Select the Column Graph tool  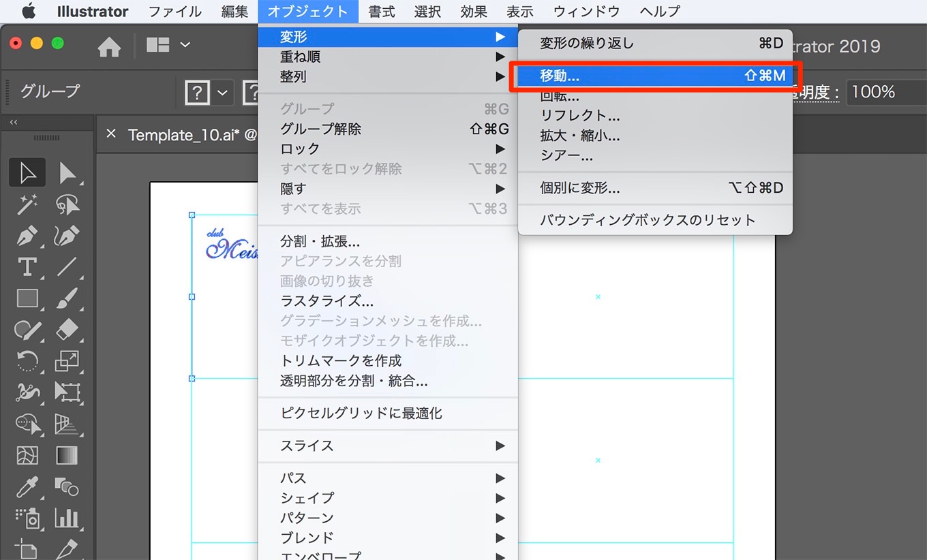coord(67,518)
